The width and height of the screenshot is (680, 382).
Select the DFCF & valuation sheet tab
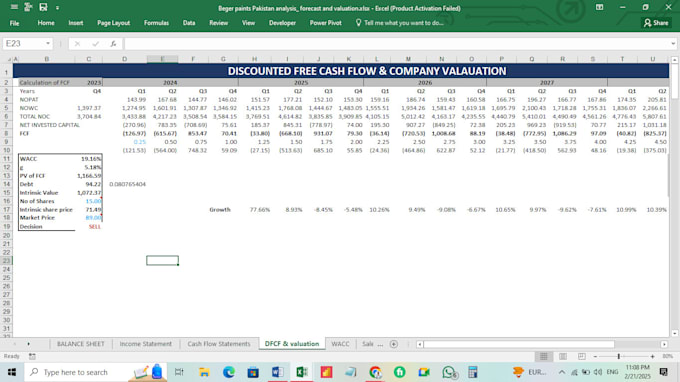click(292, 344)
